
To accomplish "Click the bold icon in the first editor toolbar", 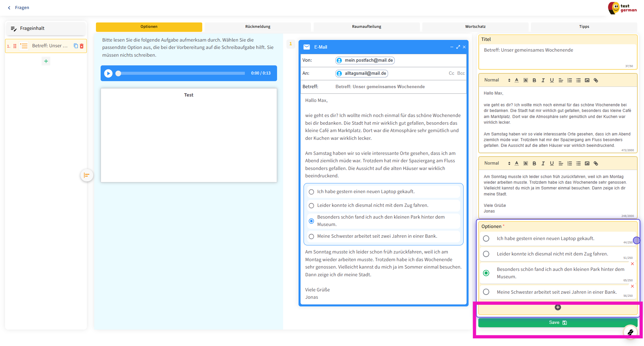I will (x=534, y=80).
